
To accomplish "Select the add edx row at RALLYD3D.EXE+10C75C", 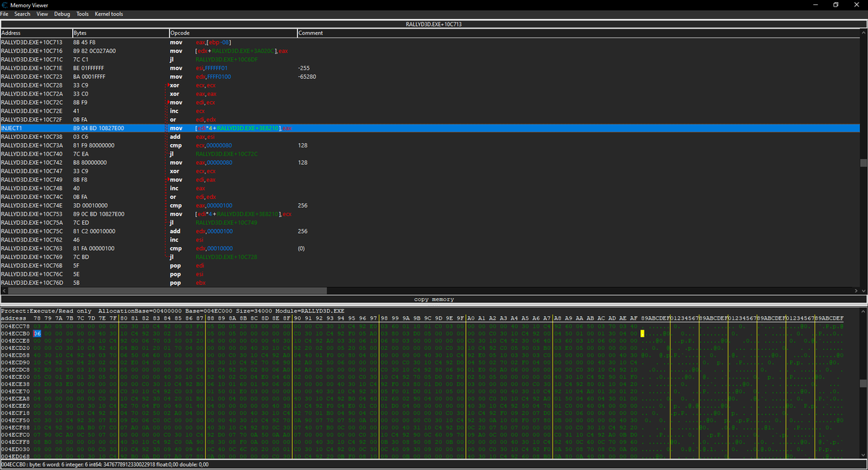I will point(430,231).
